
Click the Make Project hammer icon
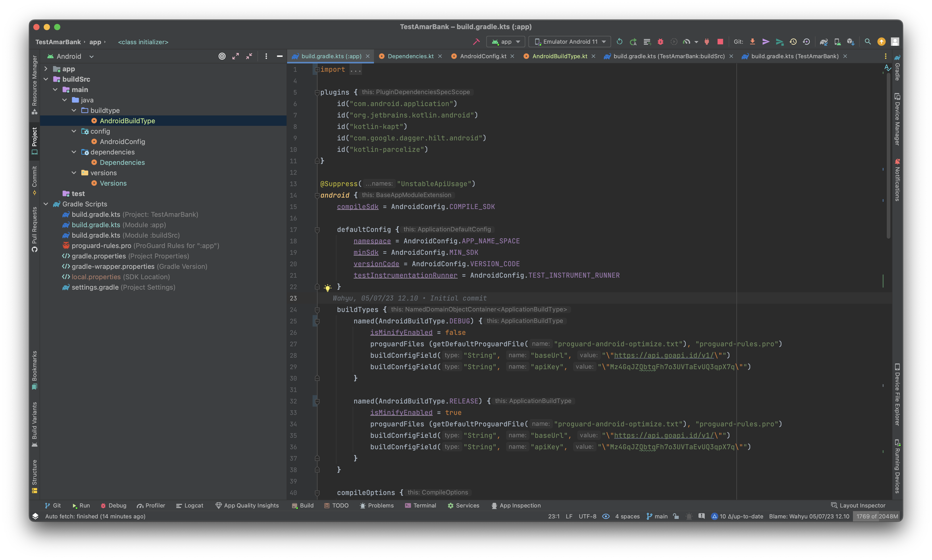476,42
